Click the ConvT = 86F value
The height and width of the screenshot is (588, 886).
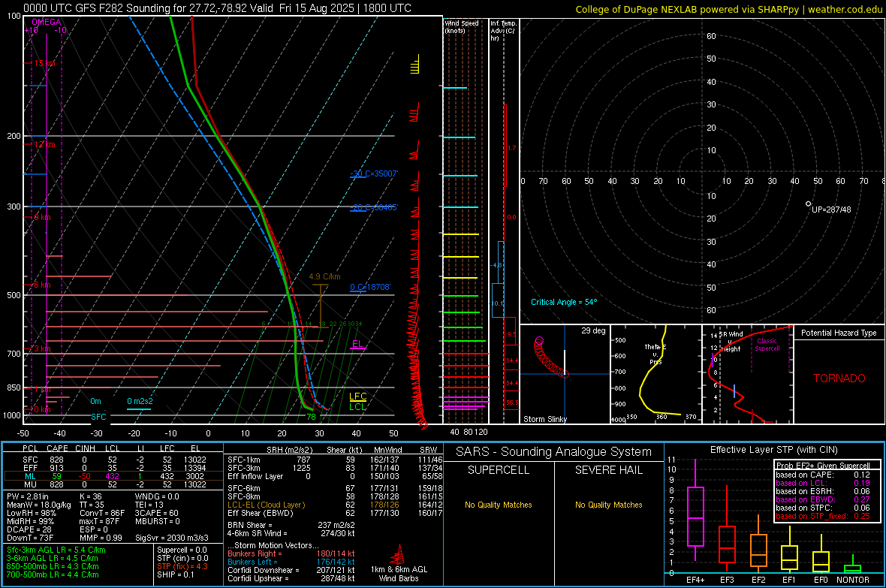click(102, 514)
